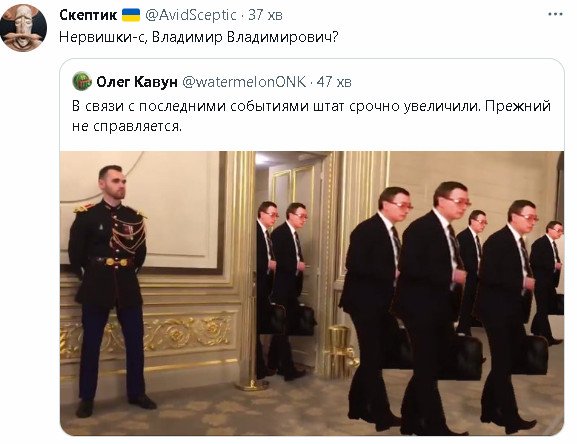Open the Скептик display name link
Screen dimensions: 577x444
tap(88, 15)
